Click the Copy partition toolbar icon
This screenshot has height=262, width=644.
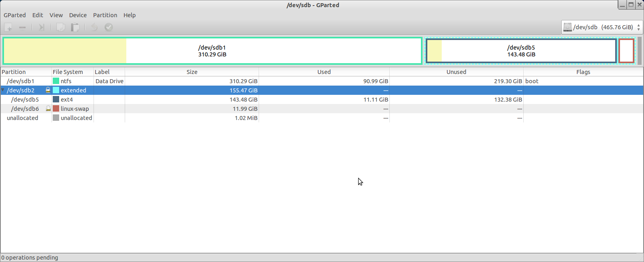click(60, 27)
